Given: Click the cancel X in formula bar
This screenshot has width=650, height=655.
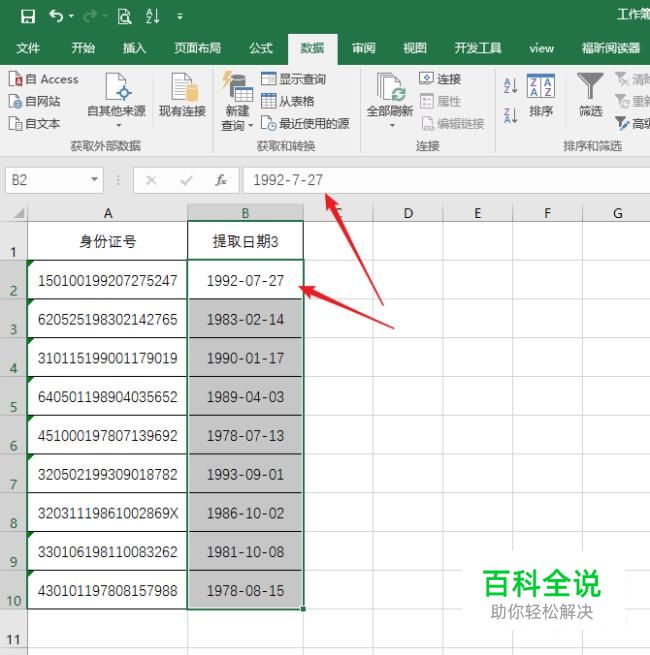Looking at the screenshot, I should point(151,180).
